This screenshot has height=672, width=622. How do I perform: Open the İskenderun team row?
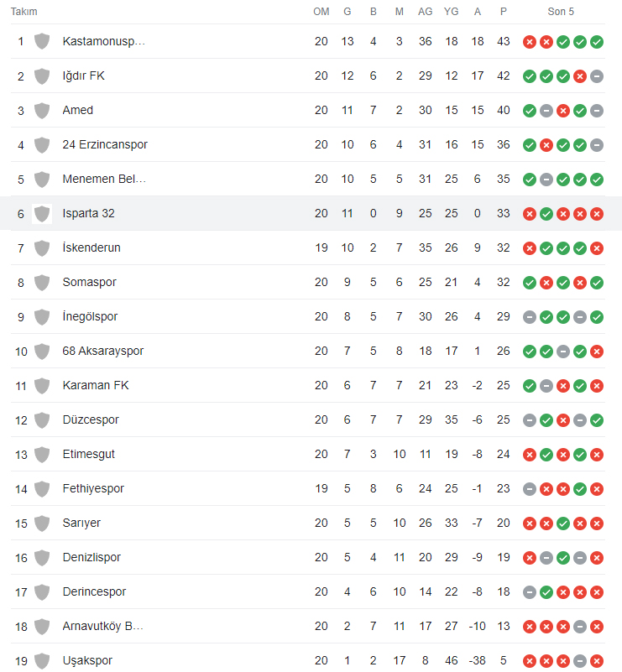308,247
